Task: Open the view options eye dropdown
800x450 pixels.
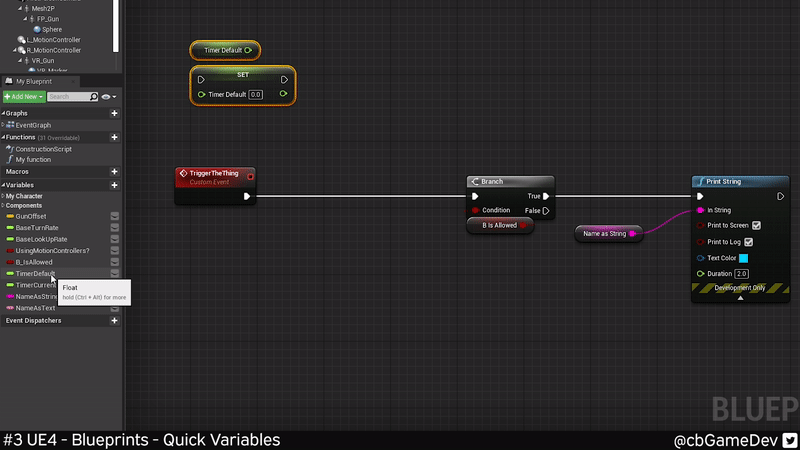Action: [x=108, y=97]
